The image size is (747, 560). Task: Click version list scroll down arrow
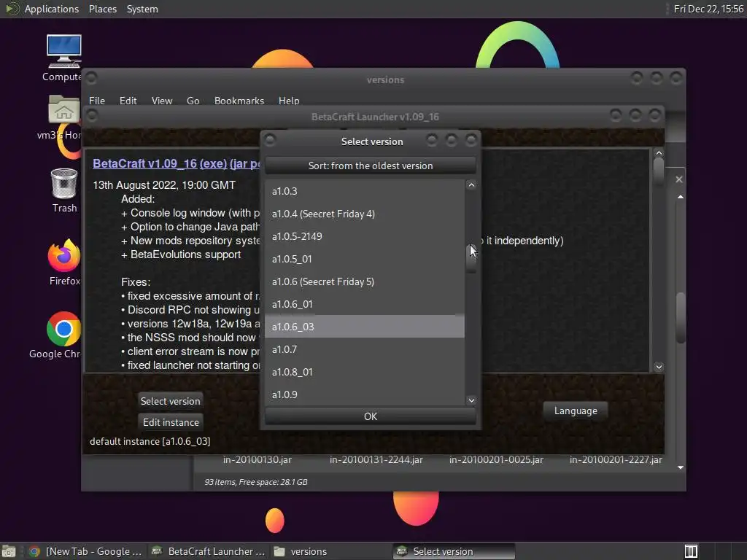471,400
